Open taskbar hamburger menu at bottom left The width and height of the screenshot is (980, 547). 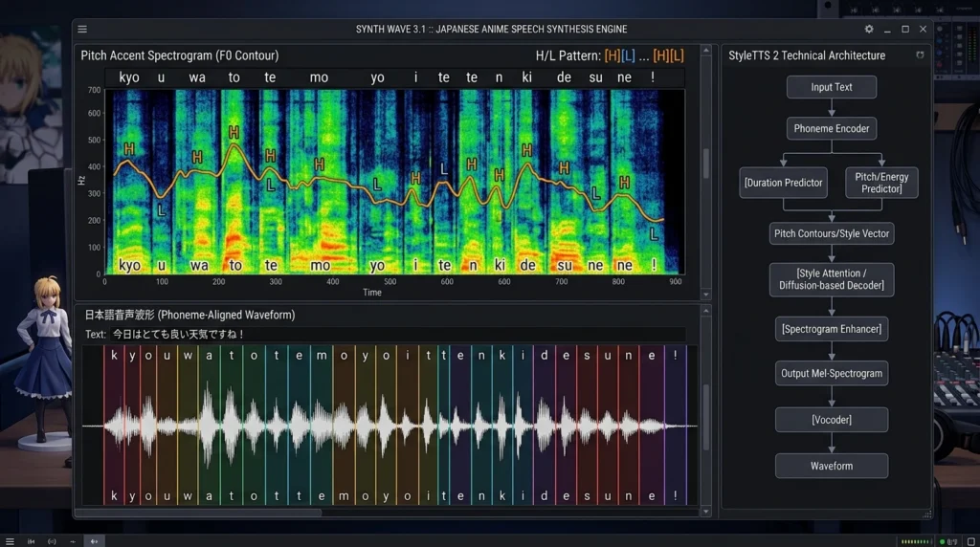click(10, 541)
